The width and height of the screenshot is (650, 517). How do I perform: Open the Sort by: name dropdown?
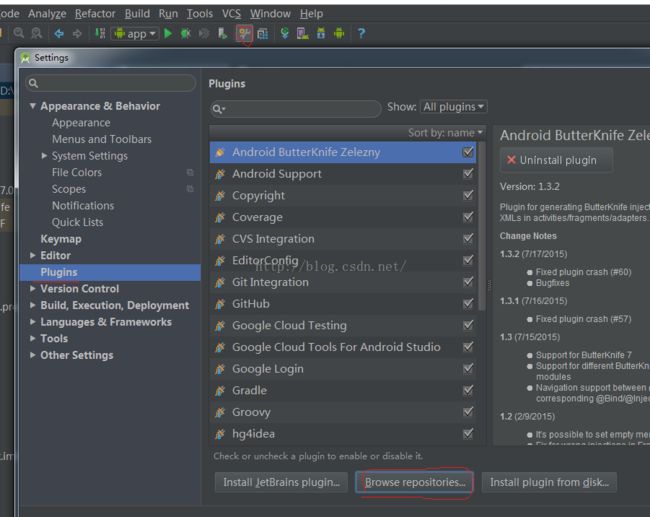tap(446, 133)
